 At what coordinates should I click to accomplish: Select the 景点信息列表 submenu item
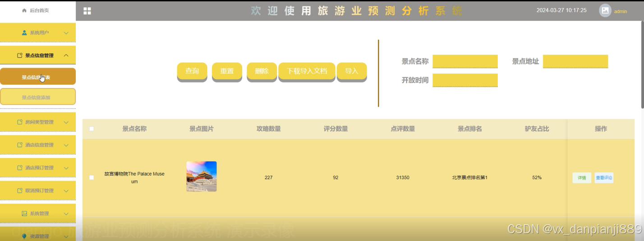tap(38, 77)
